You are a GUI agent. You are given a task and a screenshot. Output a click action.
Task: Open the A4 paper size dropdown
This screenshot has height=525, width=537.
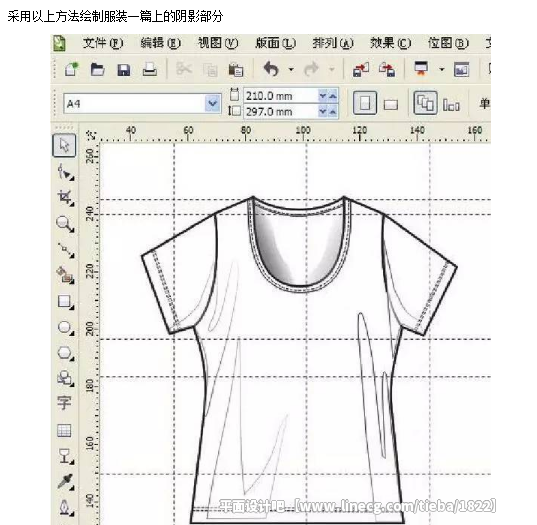coord(213,103)
